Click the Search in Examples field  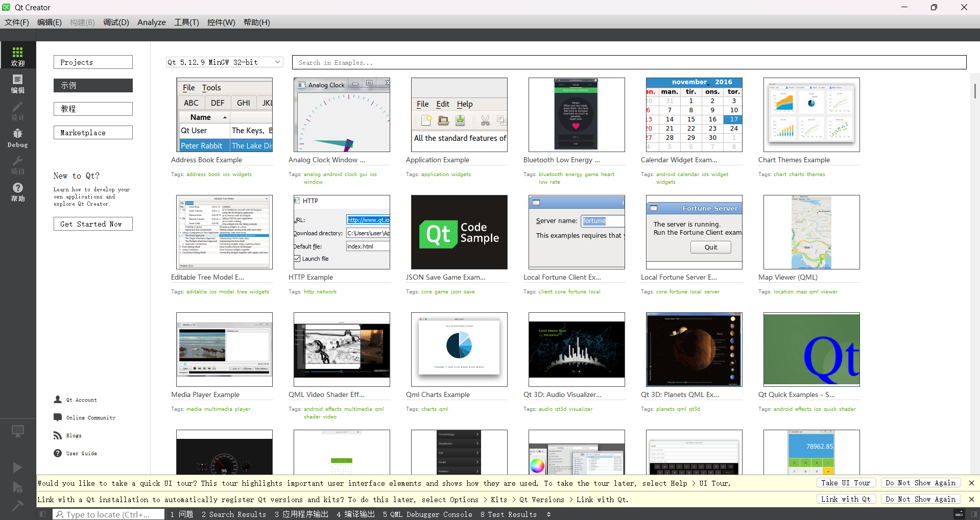629,62
